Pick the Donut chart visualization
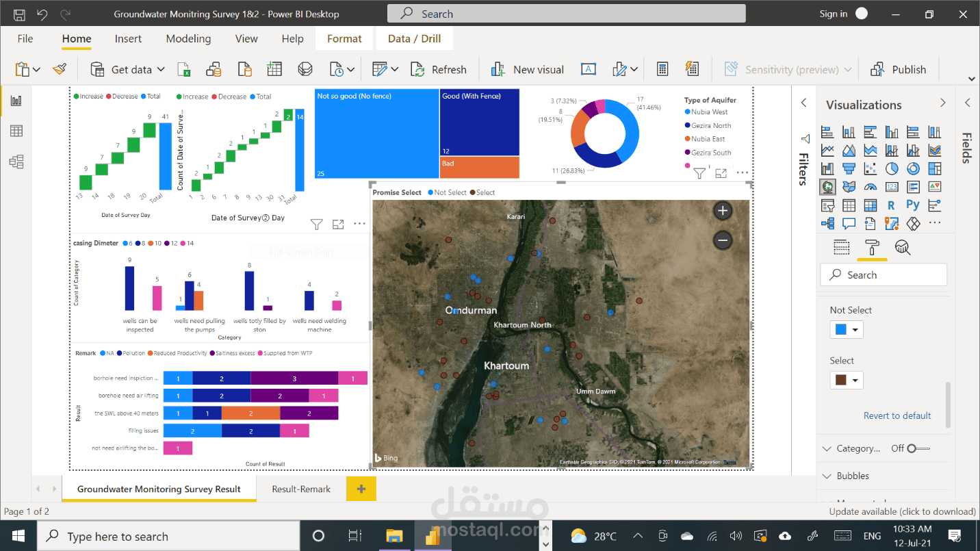980x551 pixels. click(913, 168)
